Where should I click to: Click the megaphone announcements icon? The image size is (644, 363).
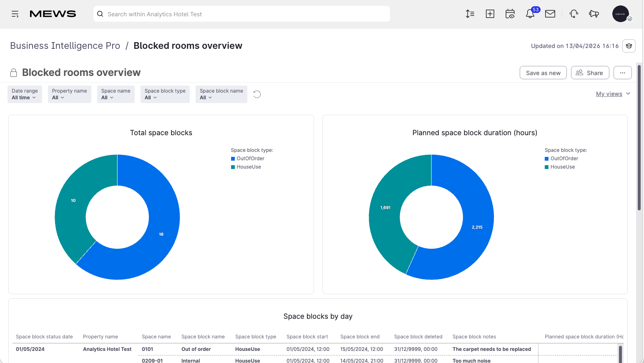click(594, 14)
